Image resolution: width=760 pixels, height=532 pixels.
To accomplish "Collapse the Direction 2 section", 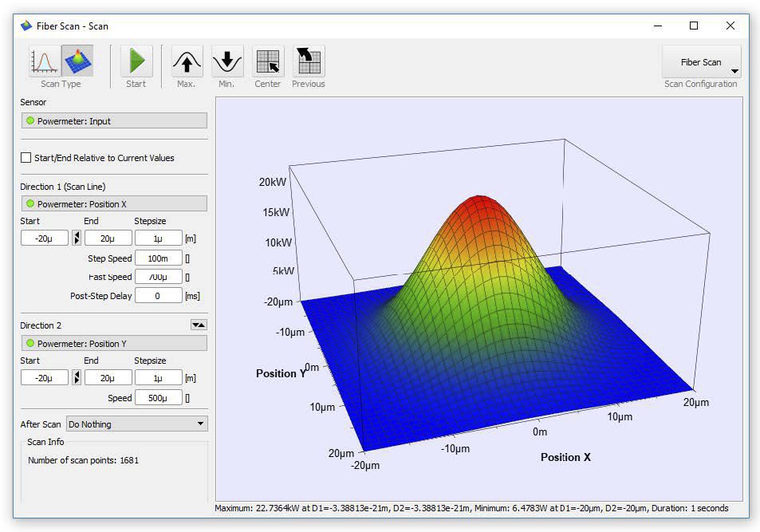I will (198, 325).
